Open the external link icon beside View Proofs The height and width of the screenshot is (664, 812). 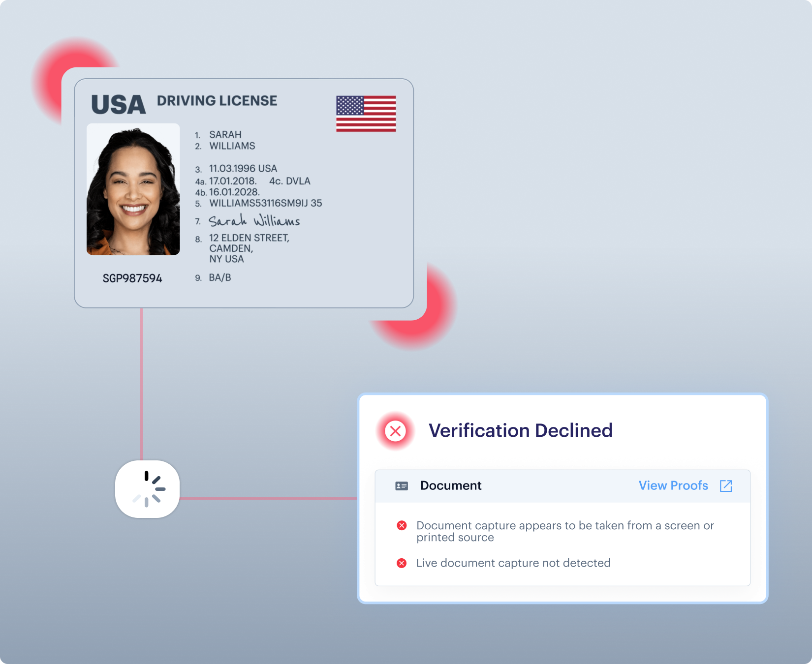point(726,486)
